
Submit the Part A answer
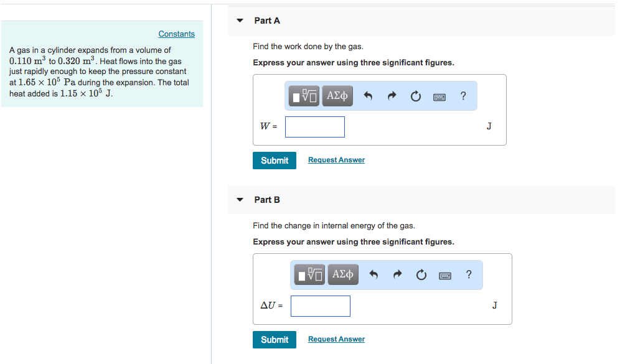pos(274,160)
